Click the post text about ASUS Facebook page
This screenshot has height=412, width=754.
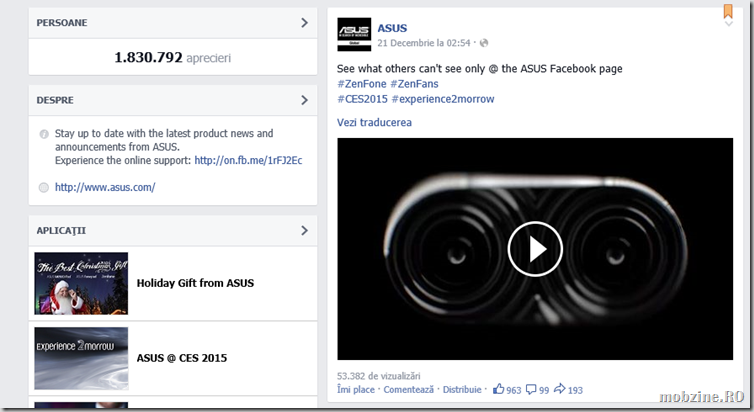(479, 68)
